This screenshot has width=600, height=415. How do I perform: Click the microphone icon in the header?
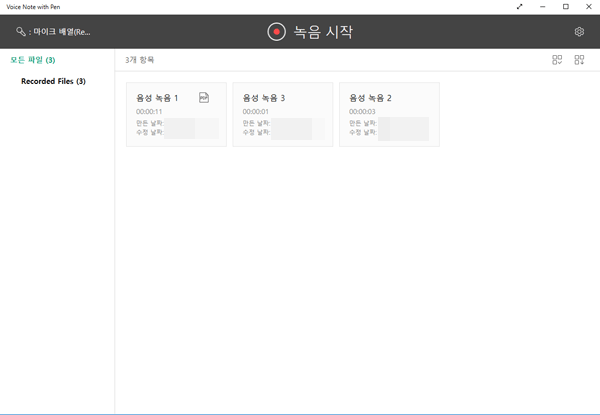[21, 32]
